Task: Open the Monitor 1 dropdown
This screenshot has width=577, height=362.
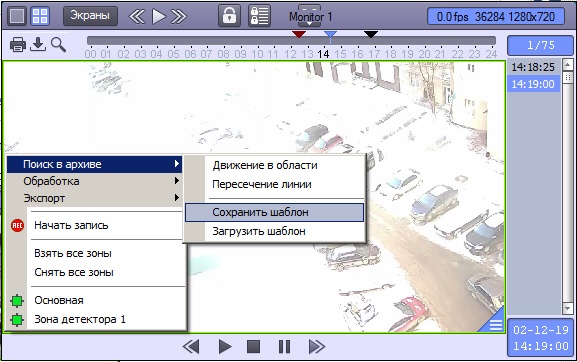Action: click(310, 17)
